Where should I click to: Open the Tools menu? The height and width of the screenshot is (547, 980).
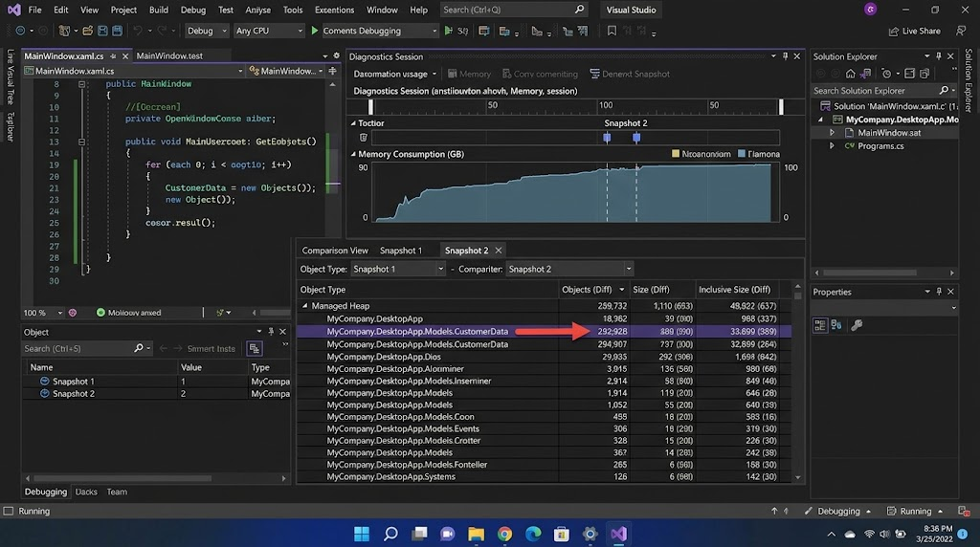(293, 10)
